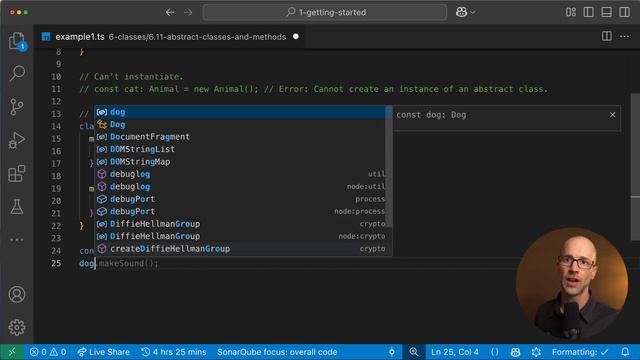Select the 'dog' variable suggestion

(x=241, y=112)
